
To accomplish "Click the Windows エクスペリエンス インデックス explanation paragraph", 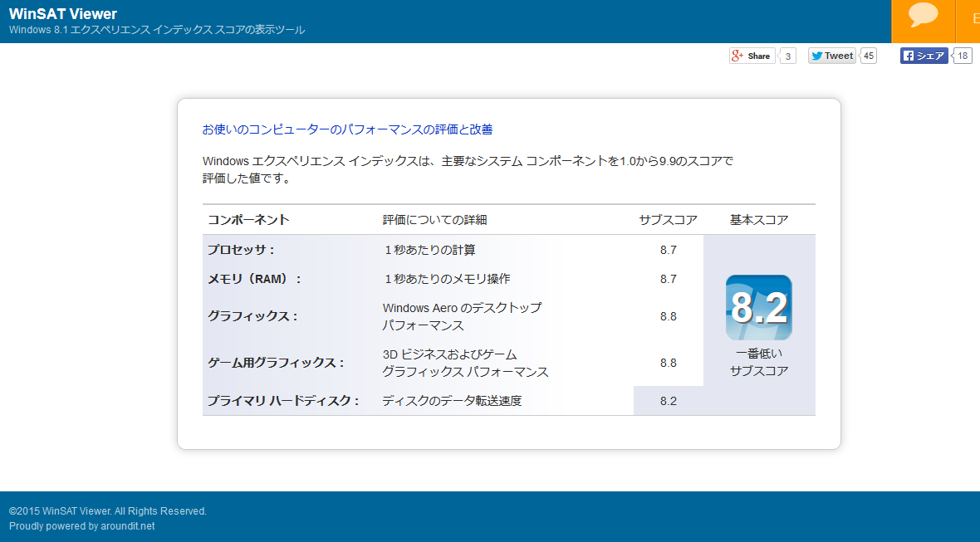I will pos(468,169).
